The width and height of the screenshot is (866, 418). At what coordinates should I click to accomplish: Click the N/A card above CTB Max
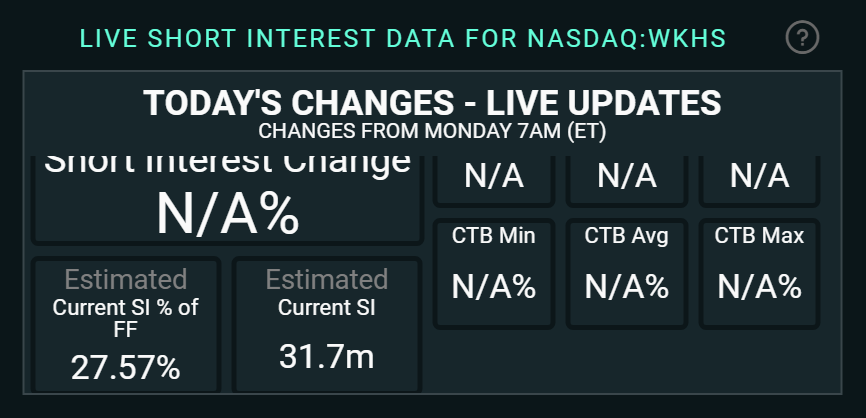click(760, 177)
